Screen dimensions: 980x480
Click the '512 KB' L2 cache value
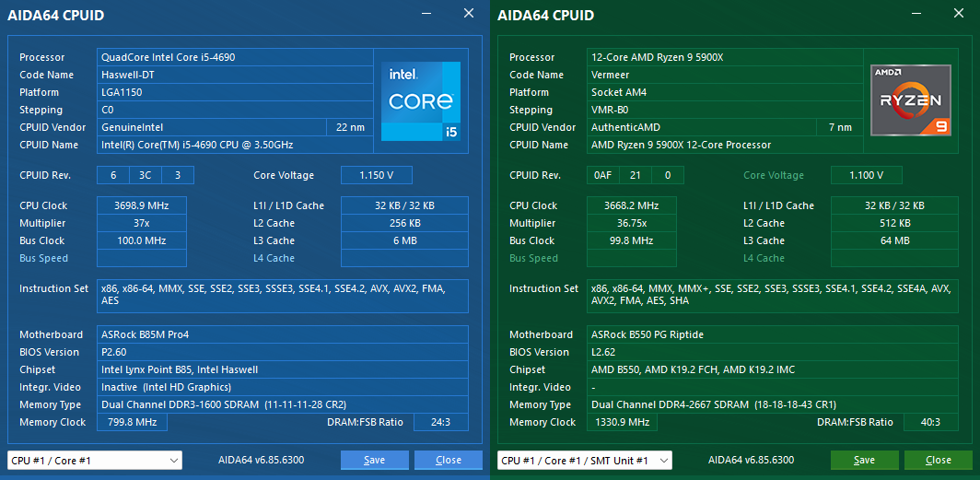tap(894, 223)
